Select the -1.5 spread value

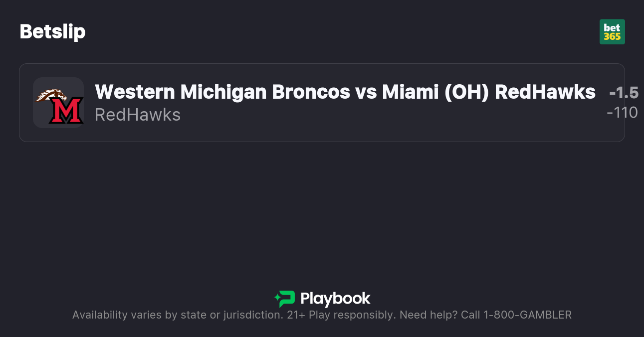pyautogui.click(x=624, y=93)
